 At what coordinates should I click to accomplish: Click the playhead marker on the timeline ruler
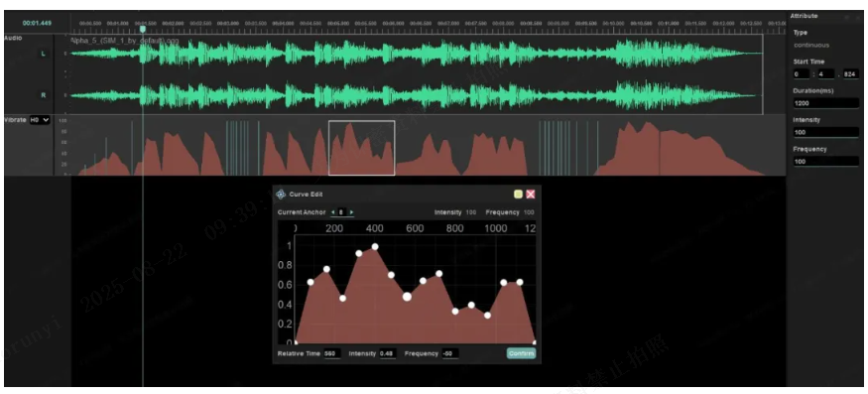coord(143,29)
